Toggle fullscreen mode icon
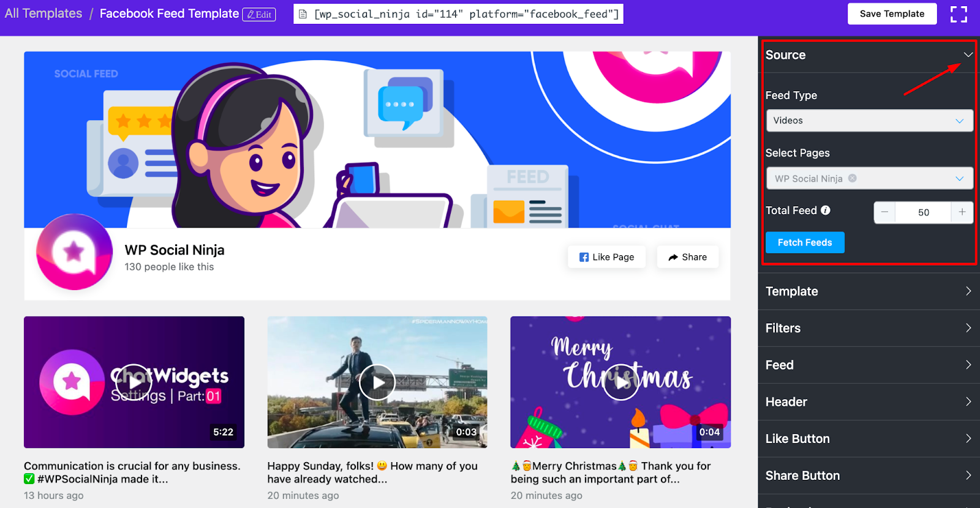The width and height of the screenshot is (980, 508). (959, 14)
